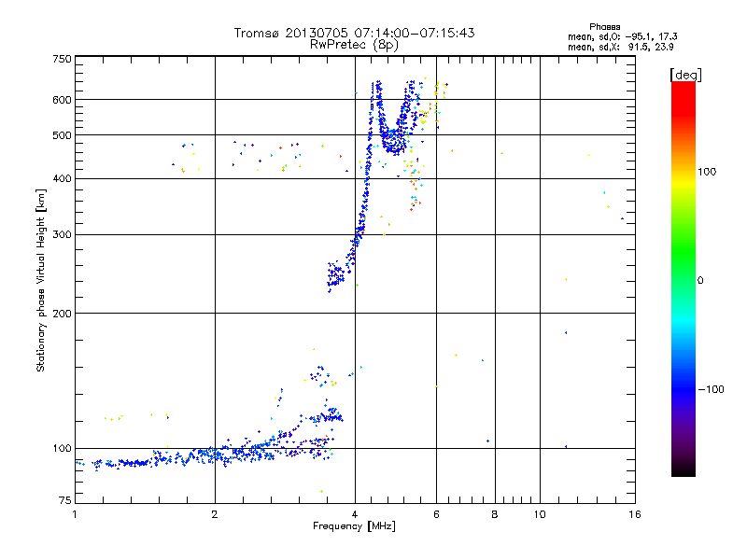
Task: Click the 'Phases' header label
Action: click(604, 27)
